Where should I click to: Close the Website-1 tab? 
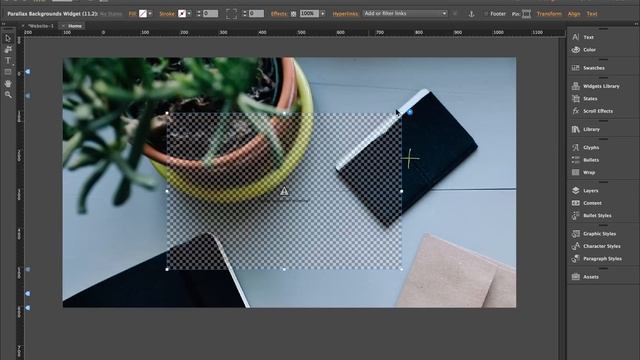tap(23, 26)
